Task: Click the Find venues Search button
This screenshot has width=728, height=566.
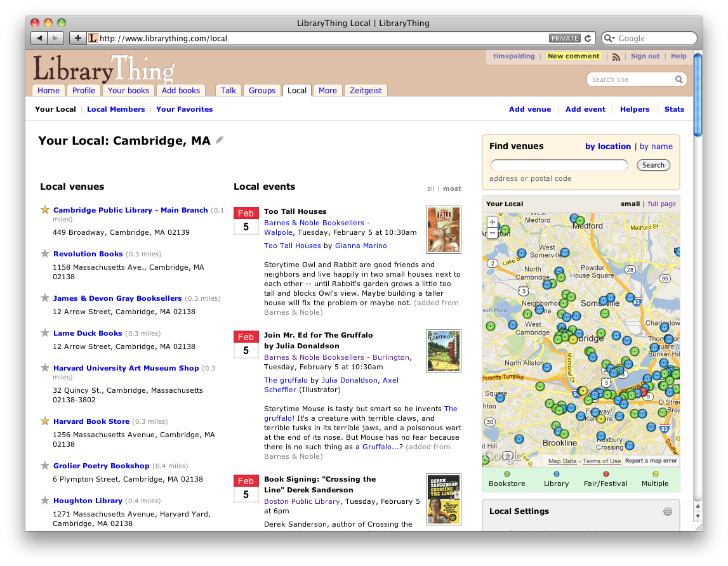Action: point(653,165)
